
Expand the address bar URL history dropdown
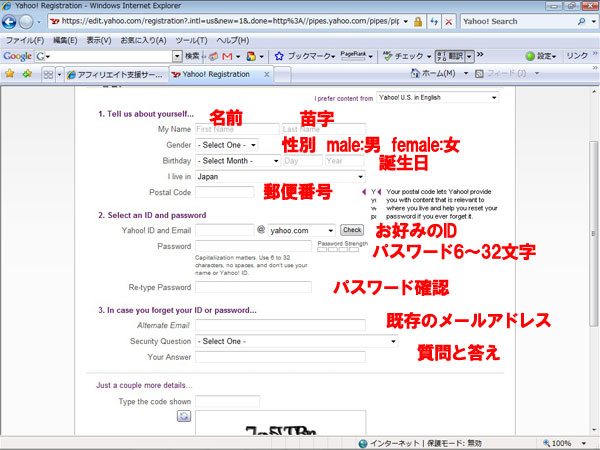pos(406,22)
